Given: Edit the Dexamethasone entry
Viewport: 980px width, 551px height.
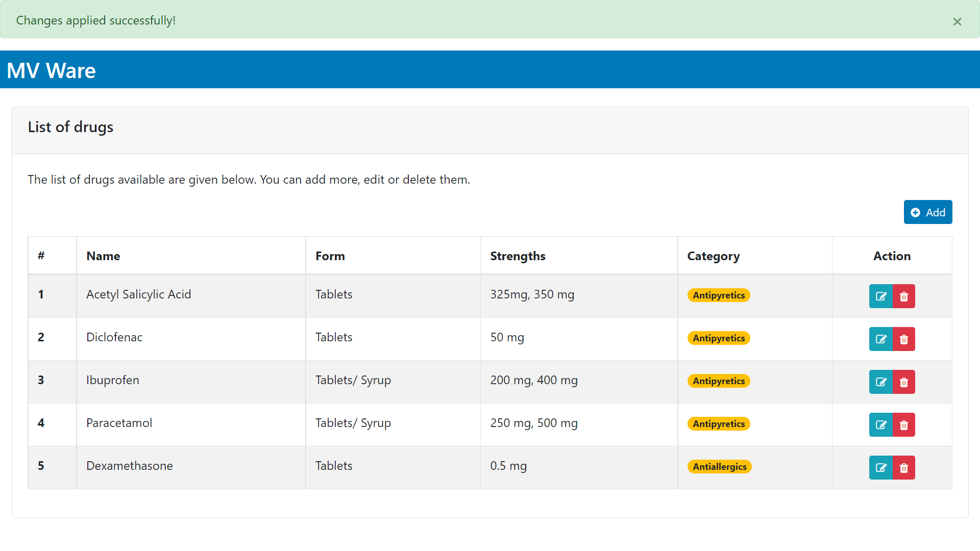Looking at the screenshot, I should pos(881,468).
